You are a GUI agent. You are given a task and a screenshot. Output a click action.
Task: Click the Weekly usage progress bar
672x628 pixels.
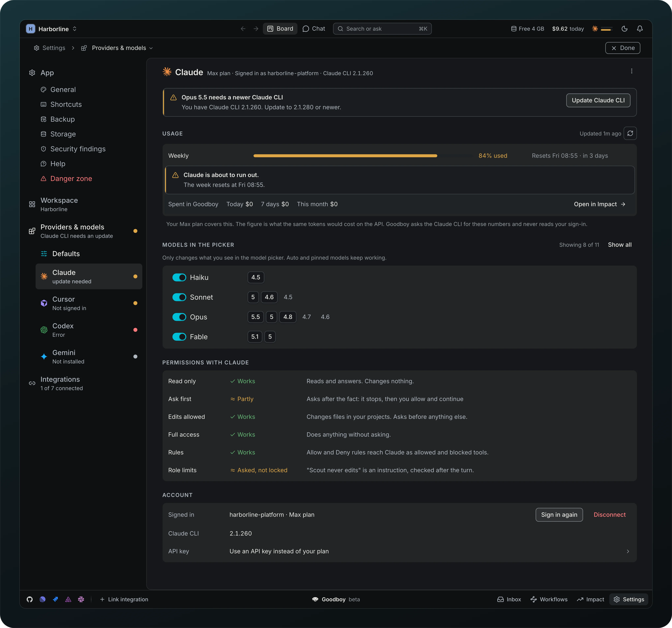363,156
